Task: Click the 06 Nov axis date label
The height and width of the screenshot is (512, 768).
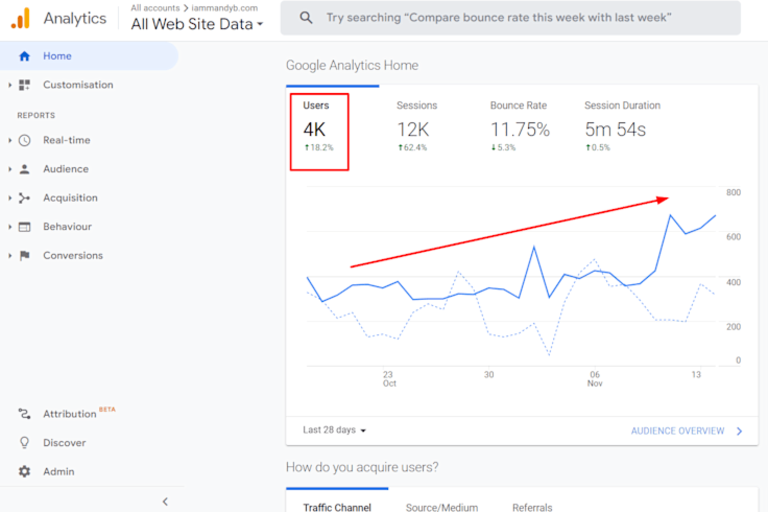Action: [x=595, y=379]
